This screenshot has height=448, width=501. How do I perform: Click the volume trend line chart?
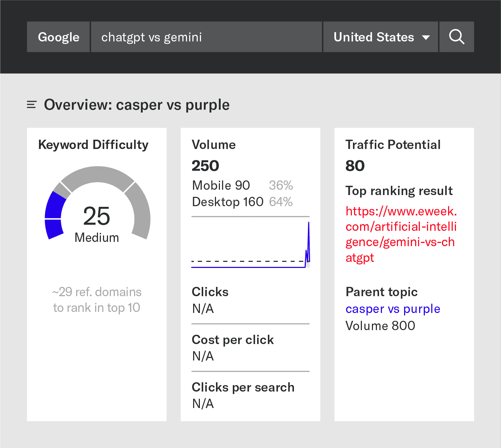pos(250,244)
